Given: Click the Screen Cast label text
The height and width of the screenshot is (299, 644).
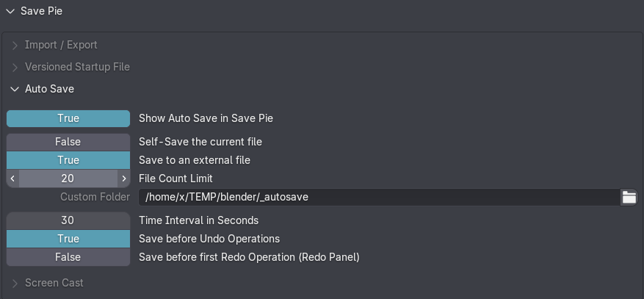Looking at the screenshot, I should [x=54, y=283].
